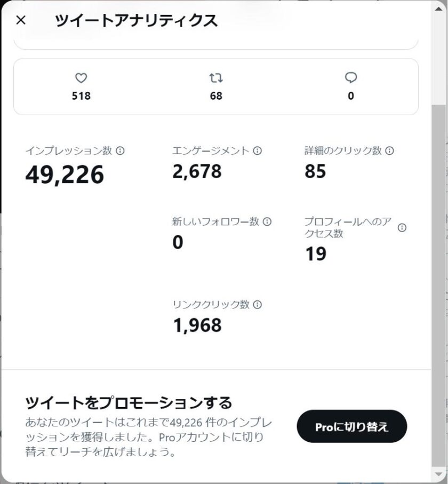
Task: Click the retweet arrows icon
Action: [216, 78]
